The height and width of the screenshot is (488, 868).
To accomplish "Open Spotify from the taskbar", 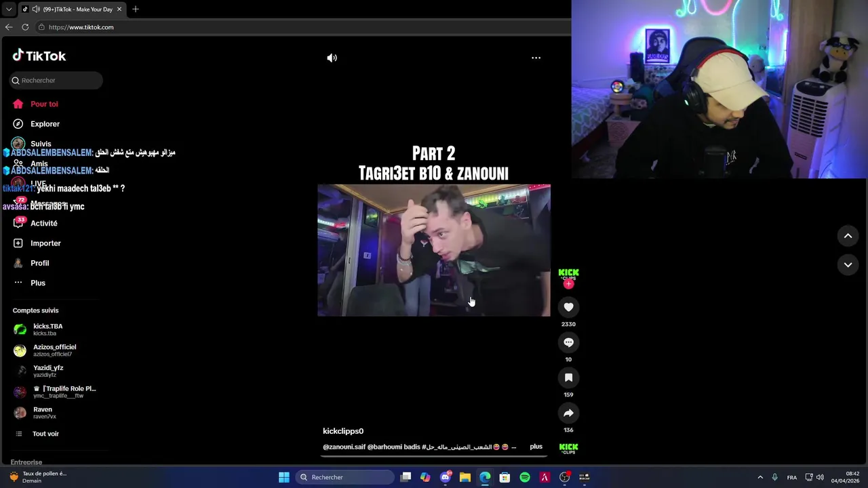I will pos(525,477).
